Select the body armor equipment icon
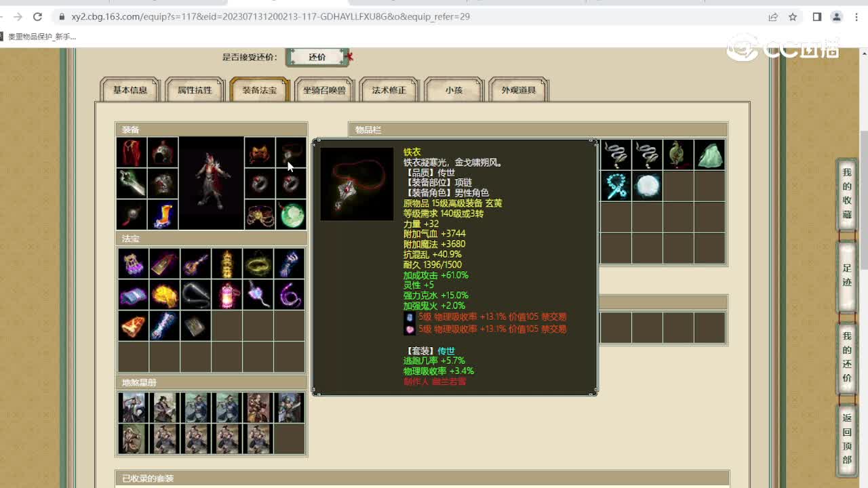Screen dimensions: 868x488 pos(163,184)
